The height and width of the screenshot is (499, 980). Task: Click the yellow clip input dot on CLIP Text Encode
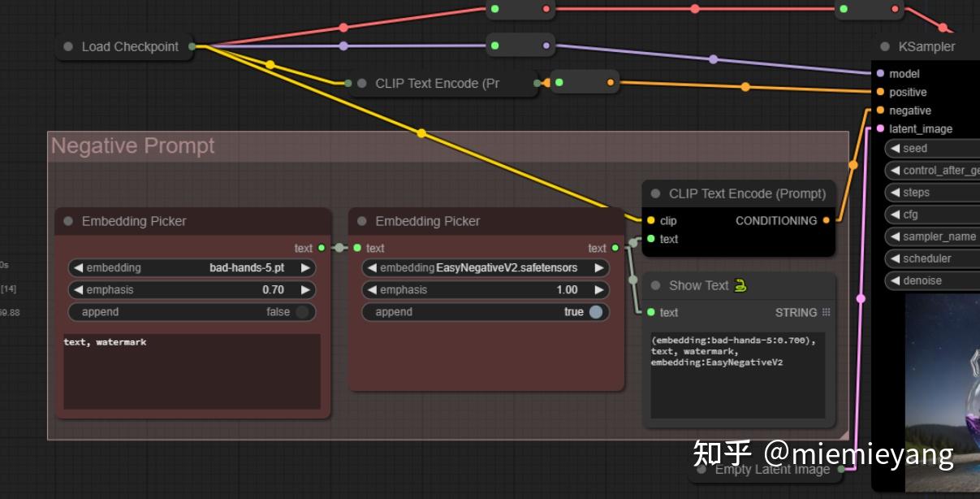[650, 220]
